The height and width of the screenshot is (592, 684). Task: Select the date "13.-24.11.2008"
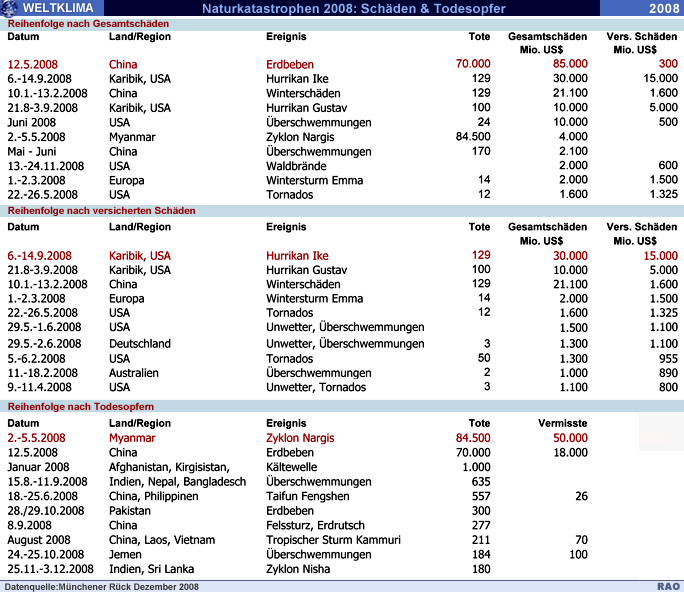pyautogui.click(x=46, y=166)
